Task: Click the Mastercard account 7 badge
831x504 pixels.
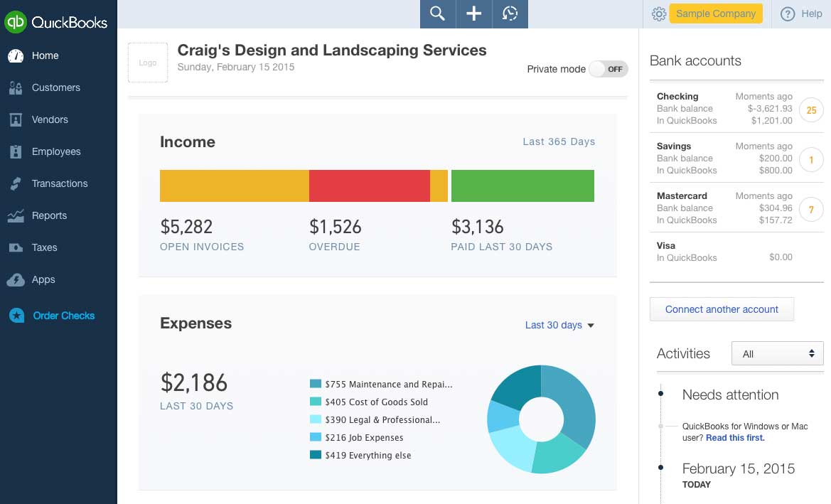Action: [811, 210]
